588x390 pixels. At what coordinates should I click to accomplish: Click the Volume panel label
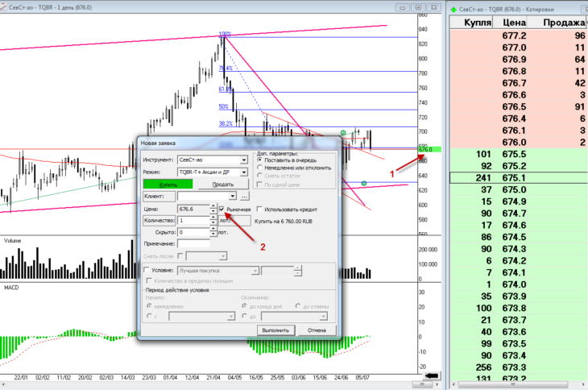(12, 240)
